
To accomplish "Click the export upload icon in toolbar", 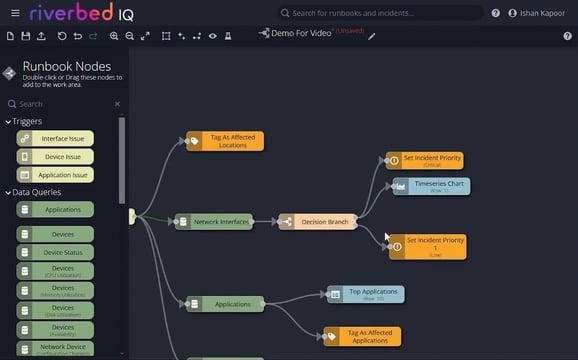I will tap(41, 36).
